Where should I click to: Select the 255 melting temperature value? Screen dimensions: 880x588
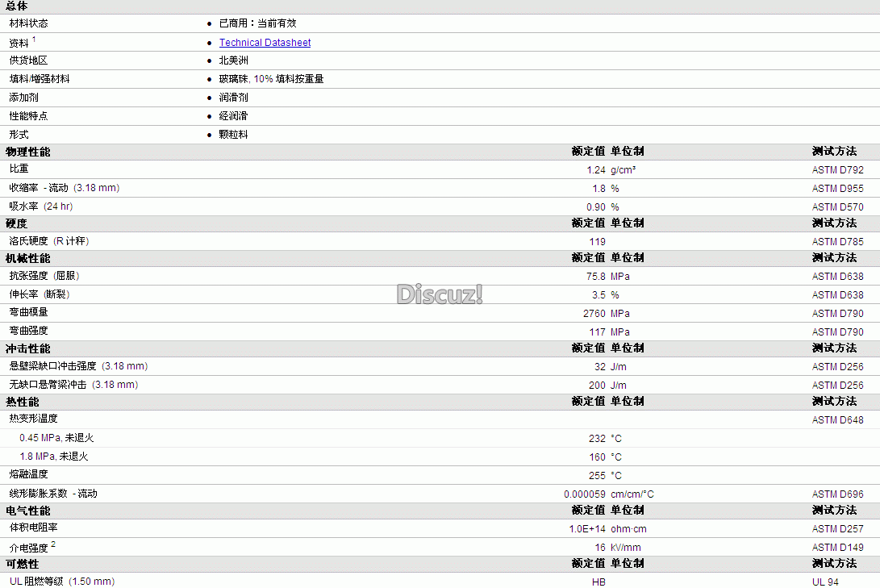pyautogui.click(x=597, y=476)
